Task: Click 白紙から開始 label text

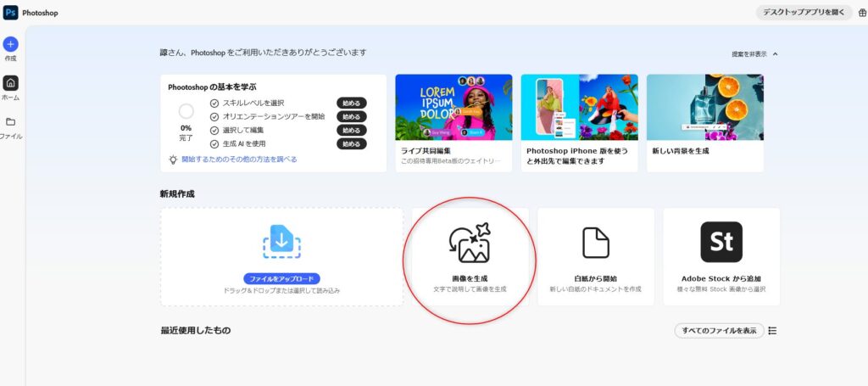Action: 596,278
